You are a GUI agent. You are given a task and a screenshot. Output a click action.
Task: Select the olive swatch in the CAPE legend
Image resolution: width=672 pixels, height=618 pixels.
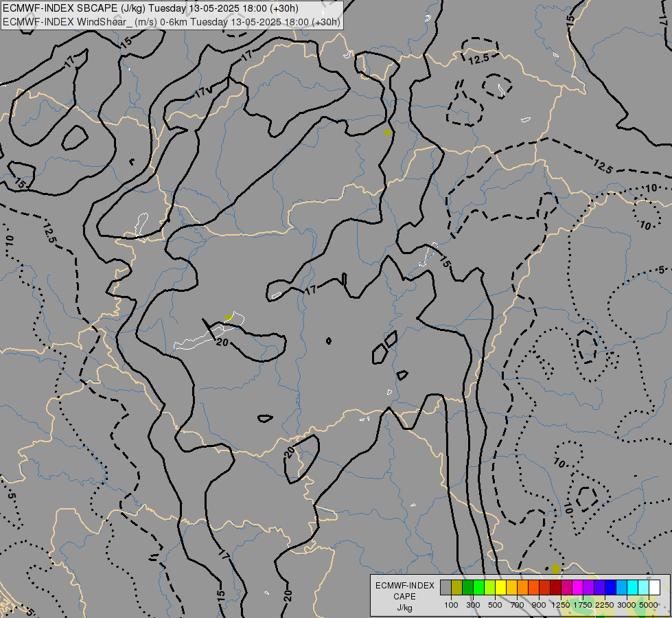click(x=457, y=587)
